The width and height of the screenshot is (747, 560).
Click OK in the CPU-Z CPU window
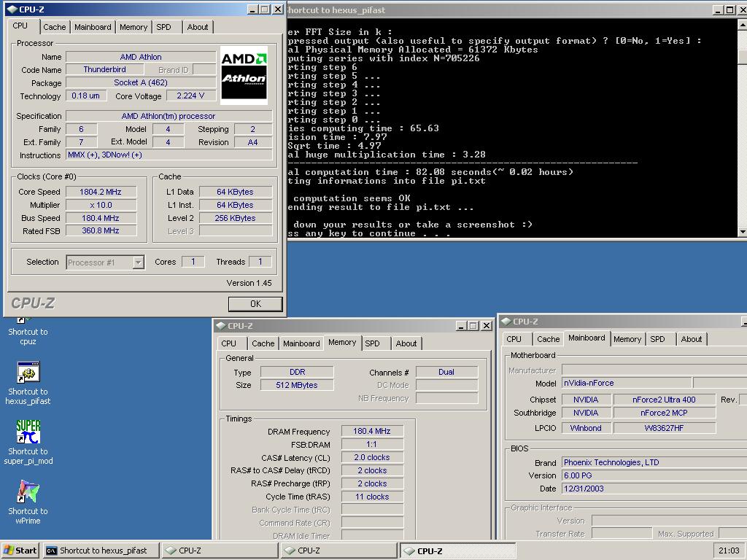(x=255, y=304)
